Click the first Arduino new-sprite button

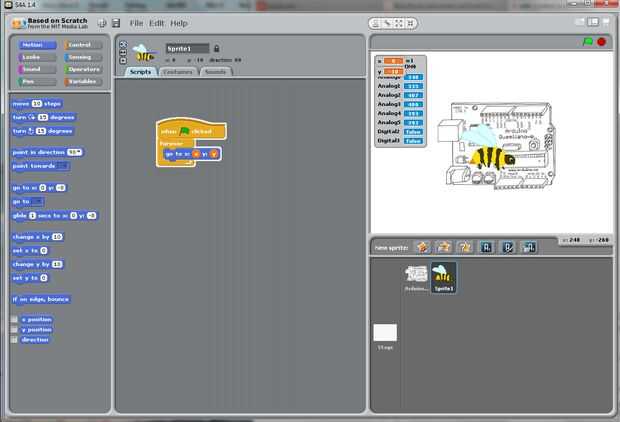click(486, 248)
